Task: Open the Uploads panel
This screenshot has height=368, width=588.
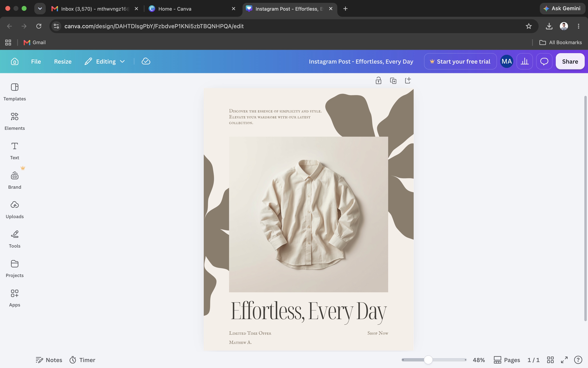Action: pos(14,210)
